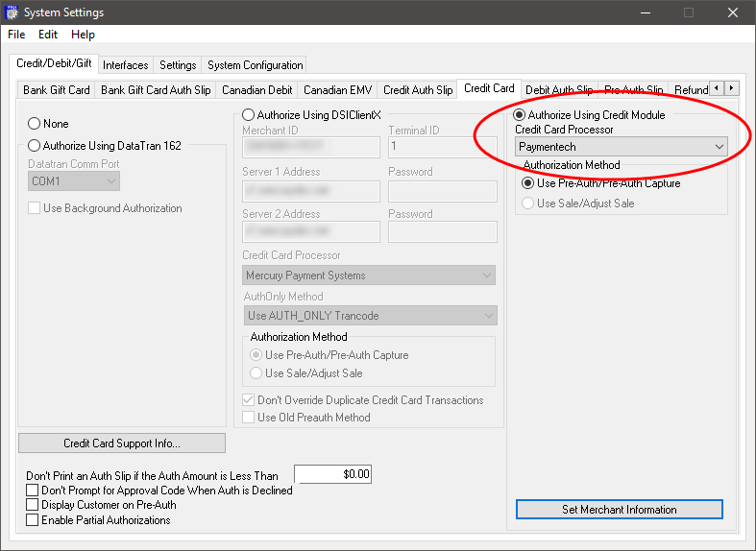Click the Terminal ID field
The height and width of the screenshot is (551, 756).
tap(443, 148)
